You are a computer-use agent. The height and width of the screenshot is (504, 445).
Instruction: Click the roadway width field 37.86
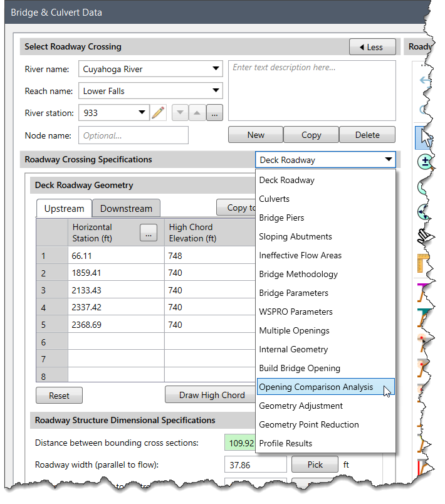(x=255, y=465)
